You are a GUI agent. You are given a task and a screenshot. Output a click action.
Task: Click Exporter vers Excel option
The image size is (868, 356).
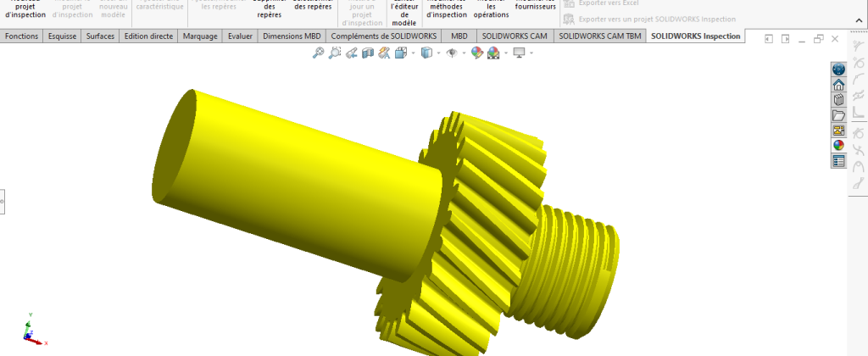601,3
